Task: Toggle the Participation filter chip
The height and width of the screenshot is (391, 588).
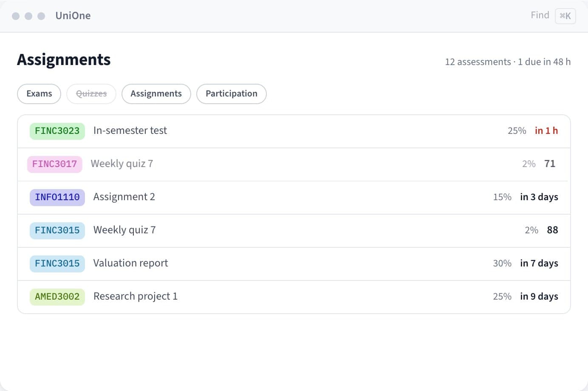Action: (x=232, y=94)
